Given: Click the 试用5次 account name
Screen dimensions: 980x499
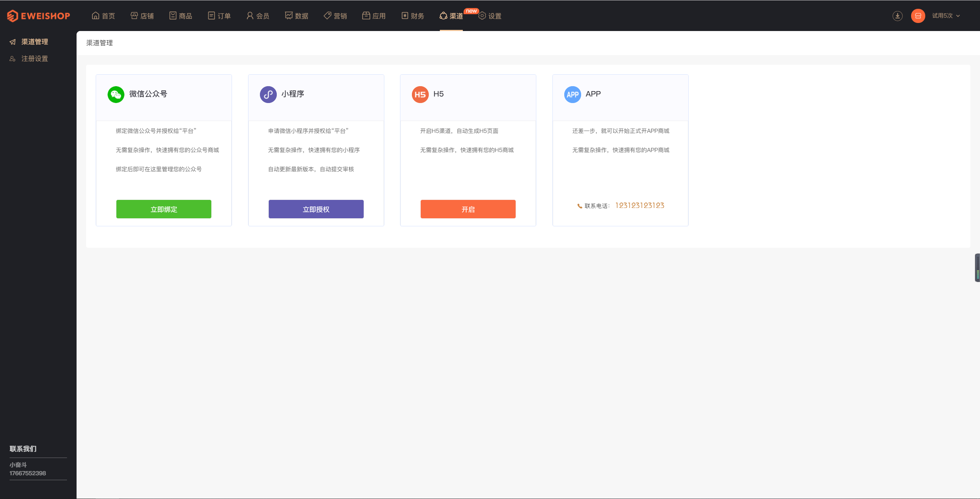Looking at the screenshot, I should 942,16.
